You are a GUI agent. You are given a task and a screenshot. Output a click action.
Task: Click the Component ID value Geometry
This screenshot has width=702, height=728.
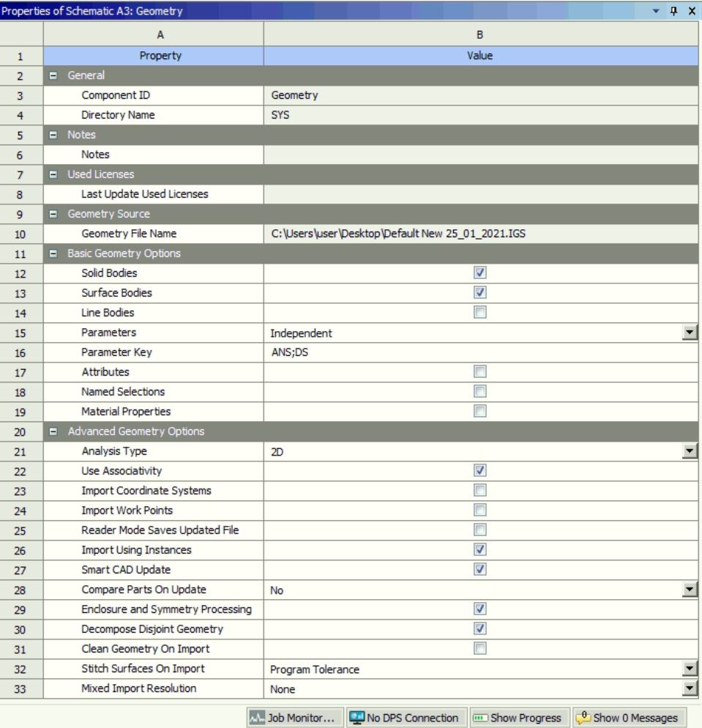coord(294,95)
